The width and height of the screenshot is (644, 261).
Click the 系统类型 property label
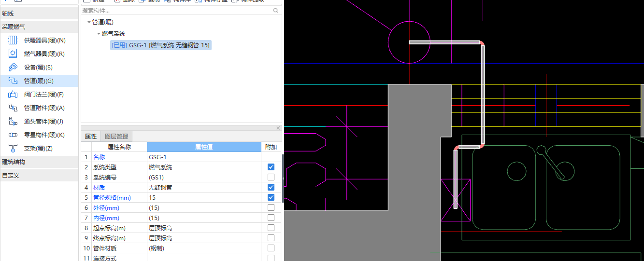pyautogui.click(x=105, y=167)
